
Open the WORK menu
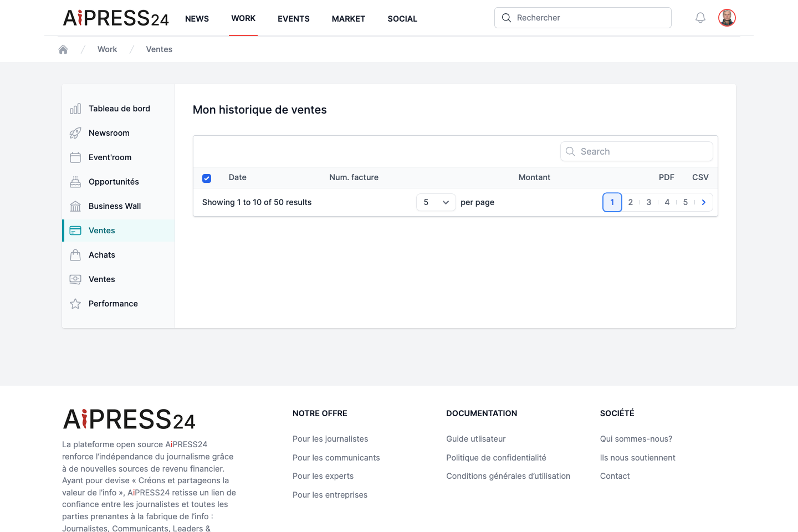243,18
